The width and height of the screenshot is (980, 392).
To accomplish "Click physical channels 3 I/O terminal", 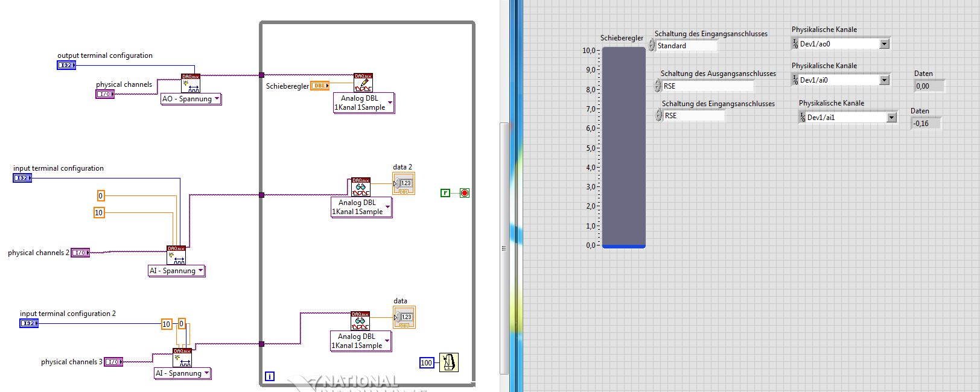I will click(x=113, y=362).
